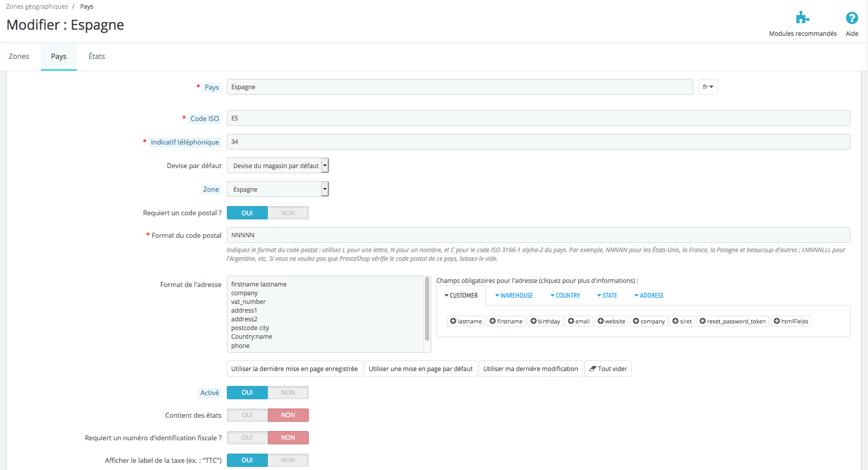Set Activé toggle to NON

[x=288, y=393]
